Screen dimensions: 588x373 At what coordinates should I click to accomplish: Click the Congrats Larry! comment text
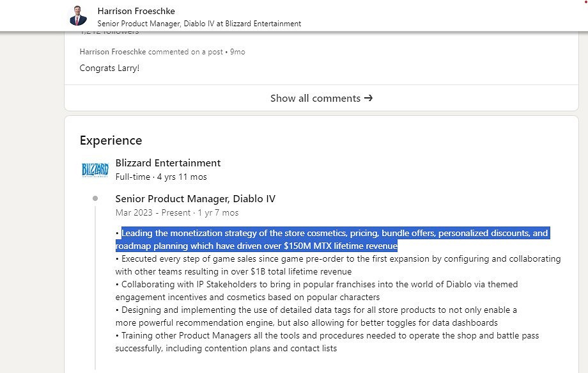(109, 68)
